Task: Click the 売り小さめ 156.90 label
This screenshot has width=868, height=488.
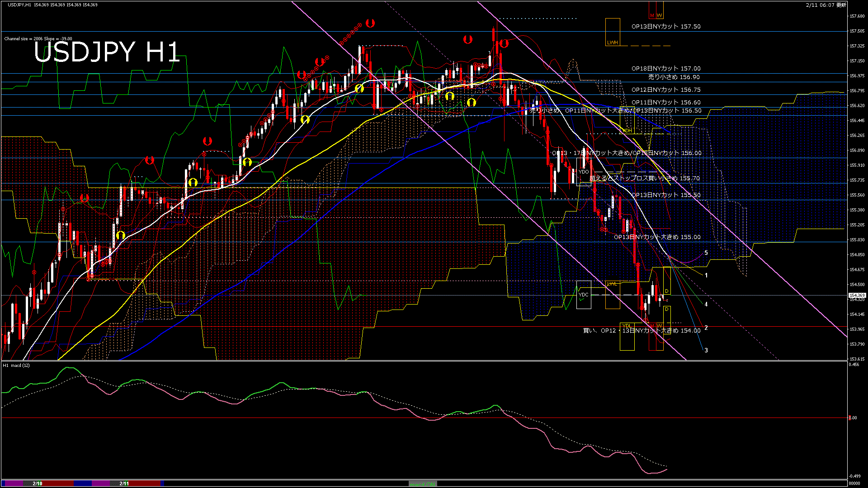Action: (x=674, y=77)
